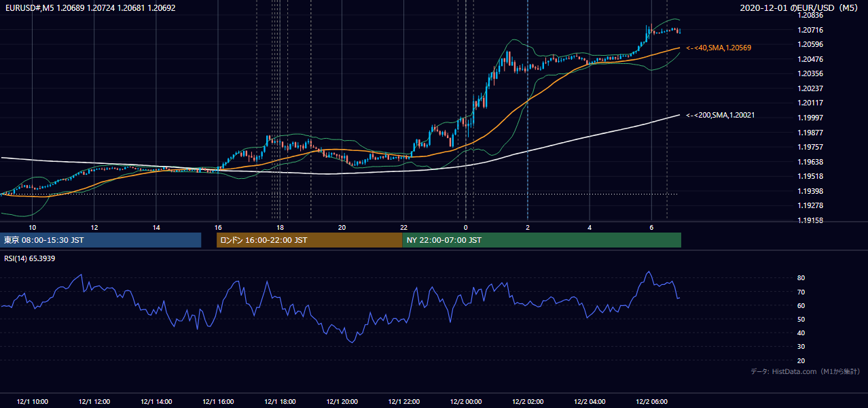Click the 12/1 10:00 date label
The height and width of the screenshot is (408, 868).
point(32,401)
